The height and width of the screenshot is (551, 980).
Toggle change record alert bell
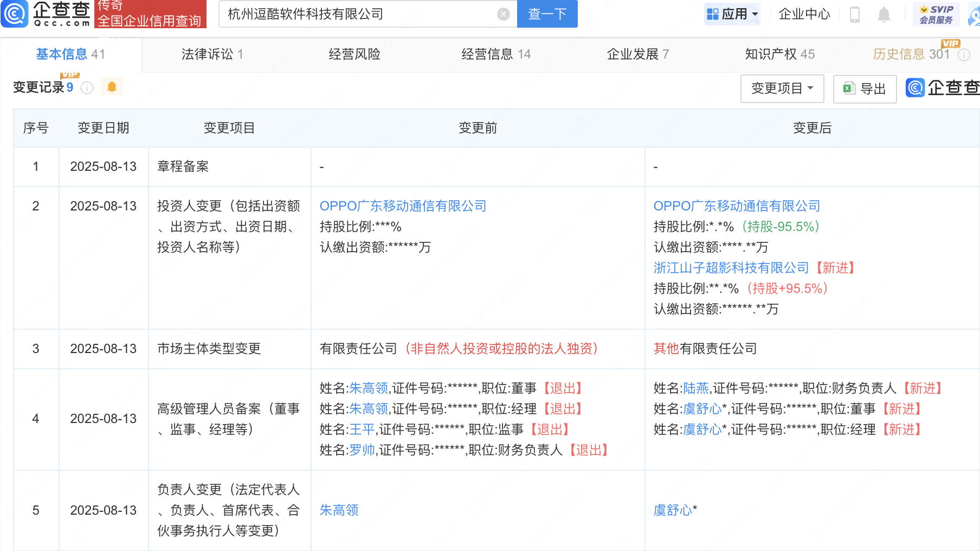coord(112,87)
